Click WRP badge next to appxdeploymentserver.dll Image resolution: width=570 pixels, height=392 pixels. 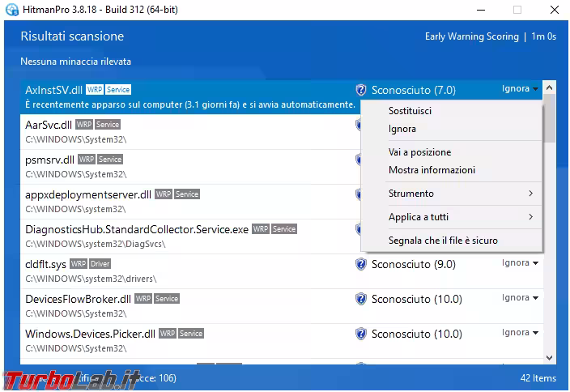(164, 194)
